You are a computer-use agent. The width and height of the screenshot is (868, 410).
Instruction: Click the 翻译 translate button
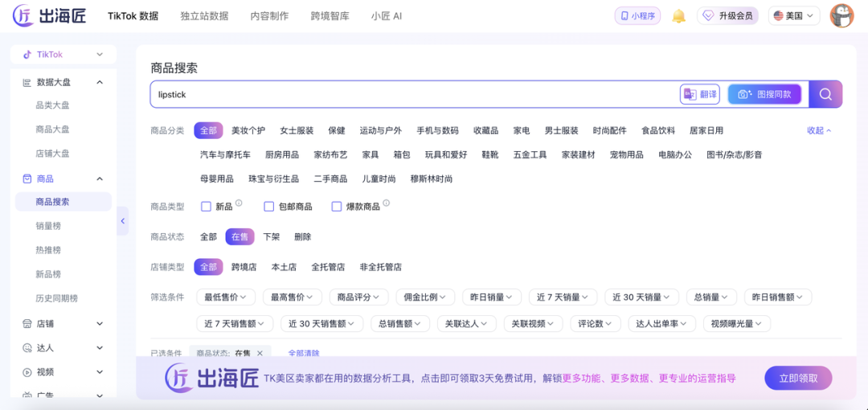[700, 94]
